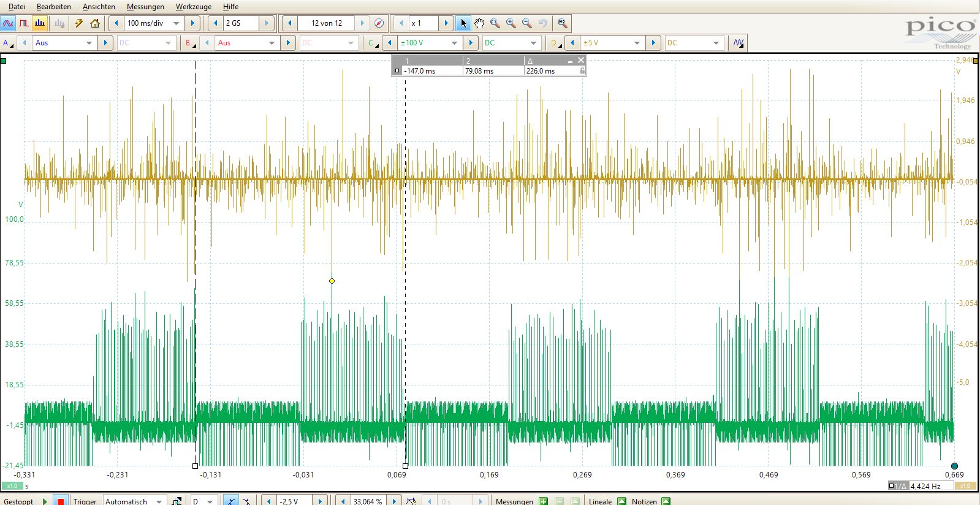Open the 100 ms/div timebase dropdown
The width and height of the screenshot is (980, 505).
coord(176,23)
